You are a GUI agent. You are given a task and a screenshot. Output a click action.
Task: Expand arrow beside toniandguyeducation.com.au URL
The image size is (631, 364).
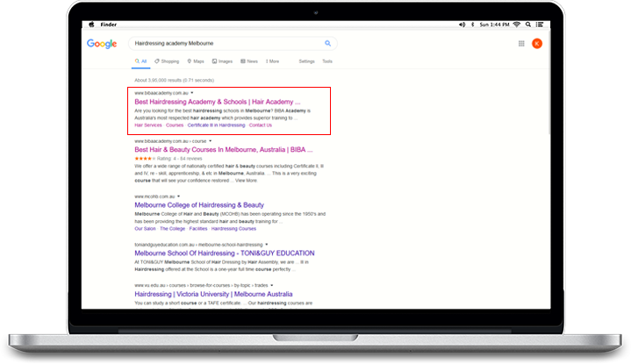[267, 245]
